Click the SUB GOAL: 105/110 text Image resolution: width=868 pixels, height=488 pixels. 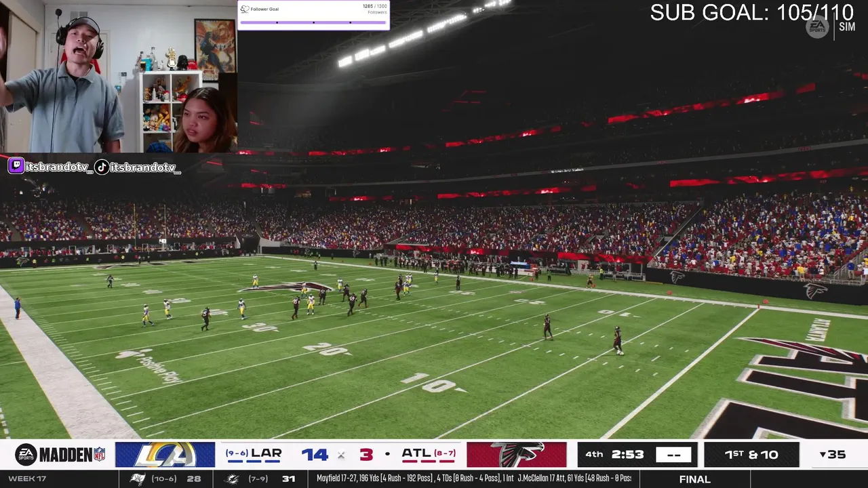coord(751,12)
